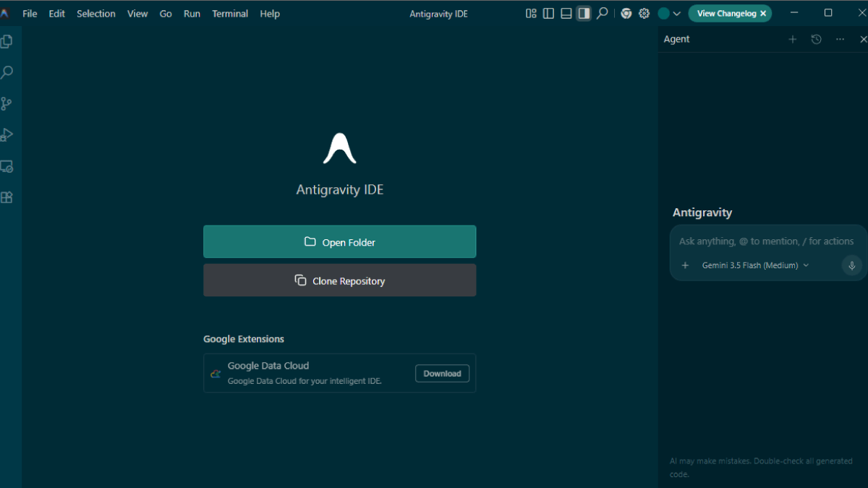Open Agent conversation history
This screenshot has width=868, height=488.
816,40
